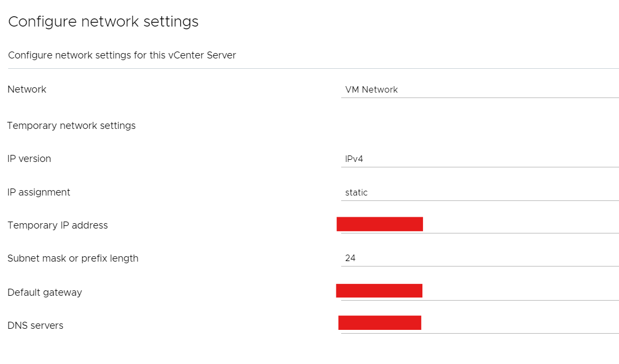Focus the Subnet mask field containing 24

[x=479, y=258]
